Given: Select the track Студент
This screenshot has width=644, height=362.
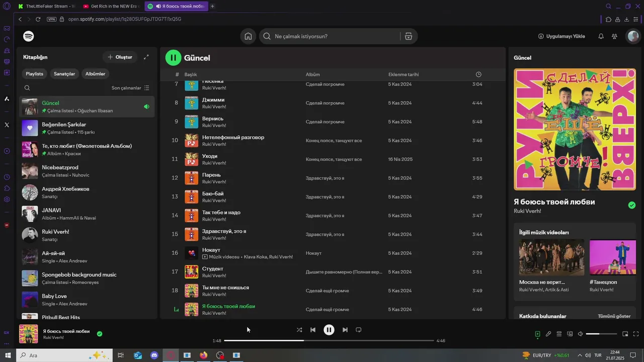Looking at the screenshot, I should [212, 268].
